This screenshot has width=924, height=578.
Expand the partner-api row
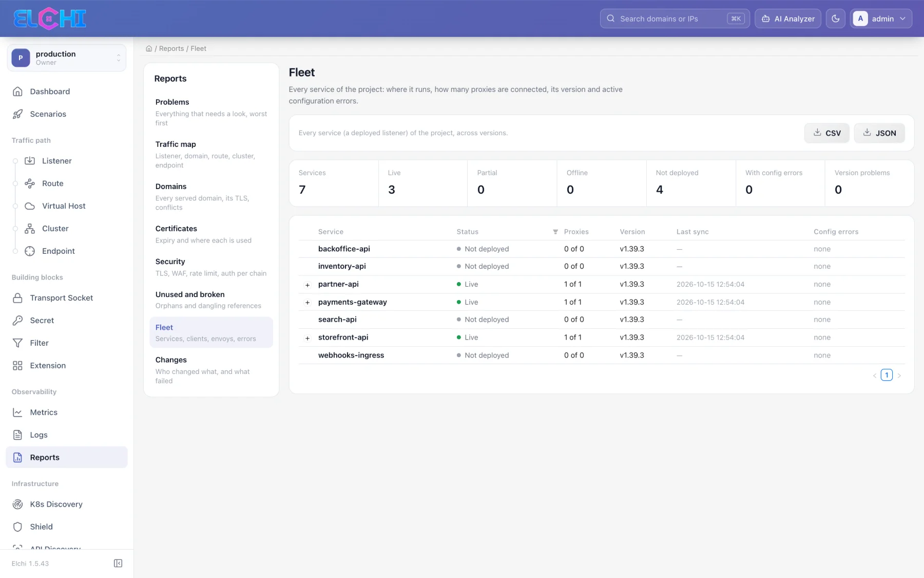(307, 285)
